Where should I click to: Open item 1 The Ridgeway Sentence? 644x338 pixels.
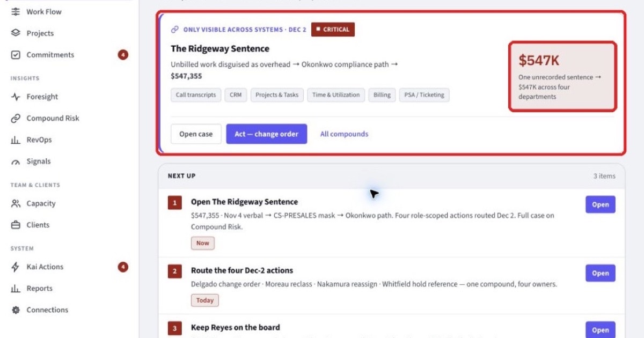pos(600,204)
